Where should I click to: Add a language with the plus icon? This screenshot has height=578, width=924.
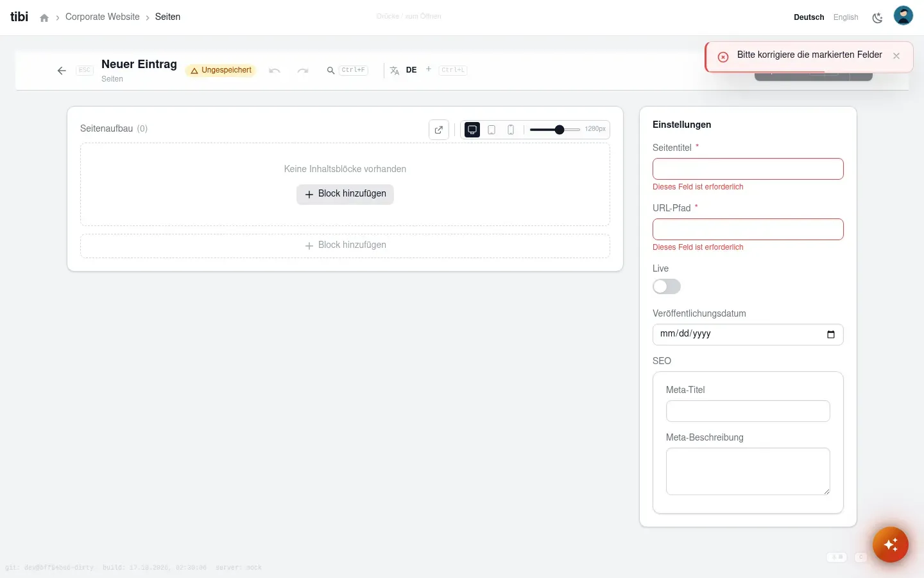(x=429, y=69)
